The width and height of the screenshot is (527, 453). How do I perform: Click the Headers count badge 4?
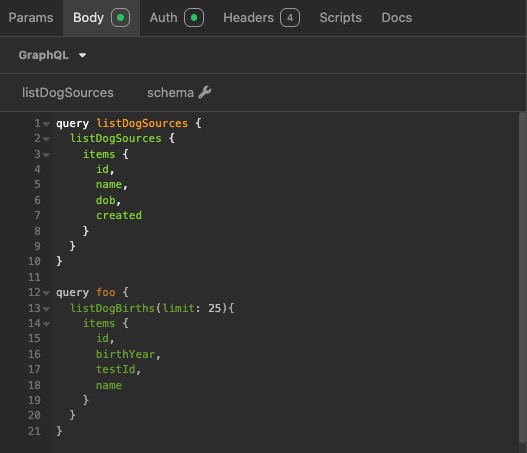[290, 17]
